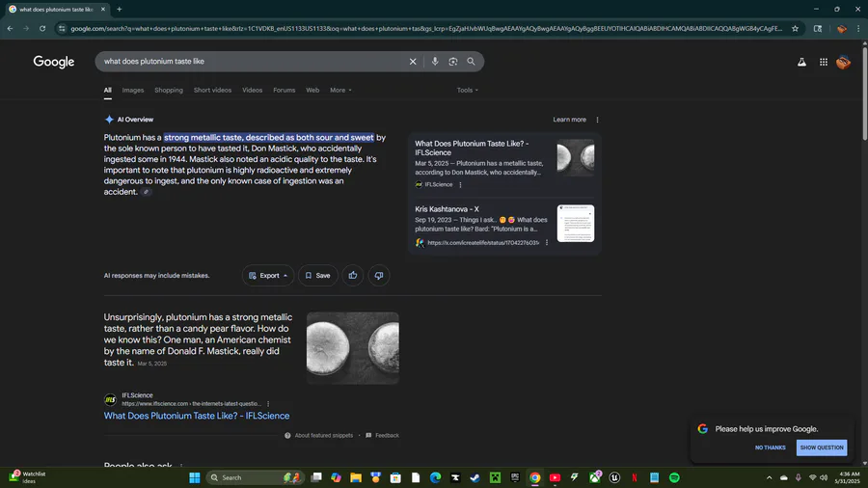Go back to the previous page

[10, 29]
